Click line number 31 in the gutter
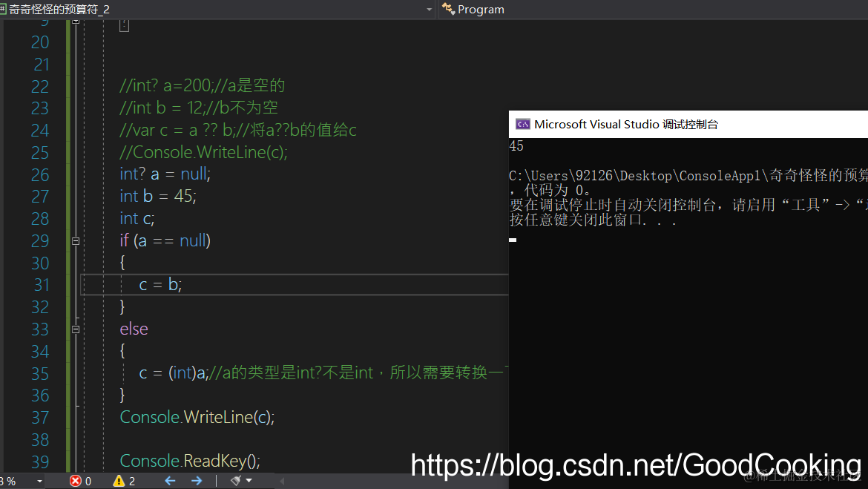 point(42,285)
